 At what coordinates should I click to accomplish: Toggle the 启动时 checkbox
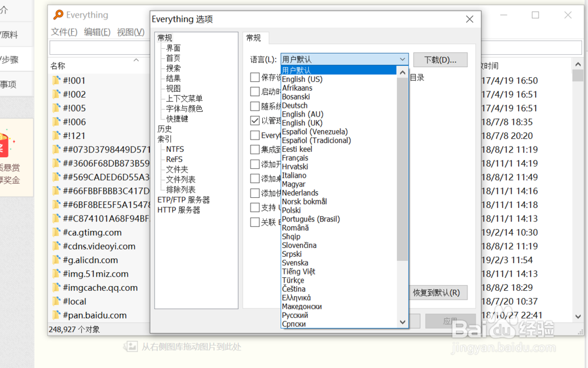[255, 92]
